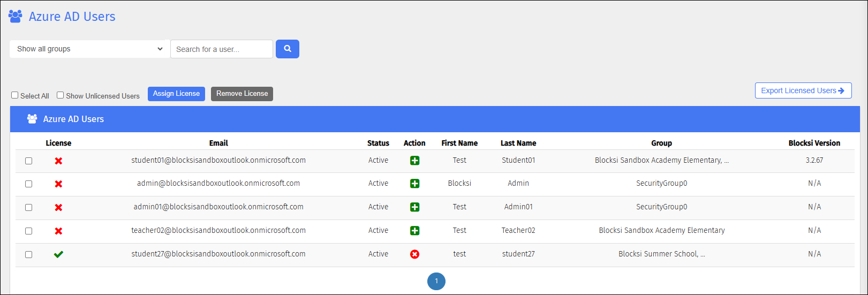
Task: Click red X license icon for admin@blocksisandbox
Action: point(58,184)
